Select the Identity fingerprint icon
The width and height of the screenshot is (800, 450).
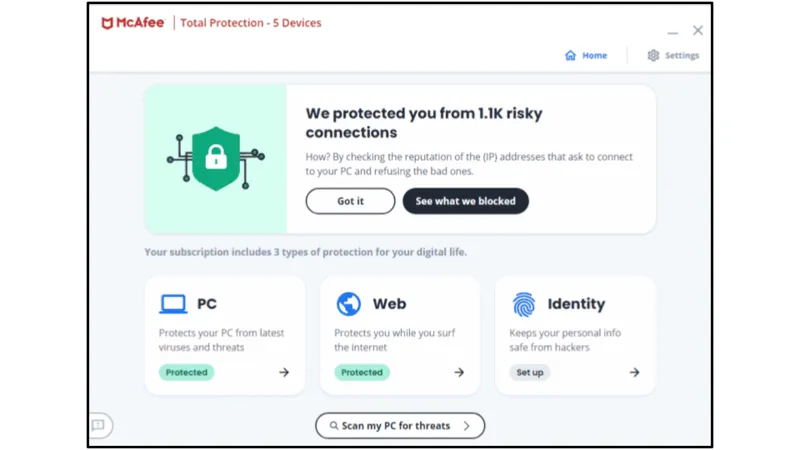(x=524, y=304)
